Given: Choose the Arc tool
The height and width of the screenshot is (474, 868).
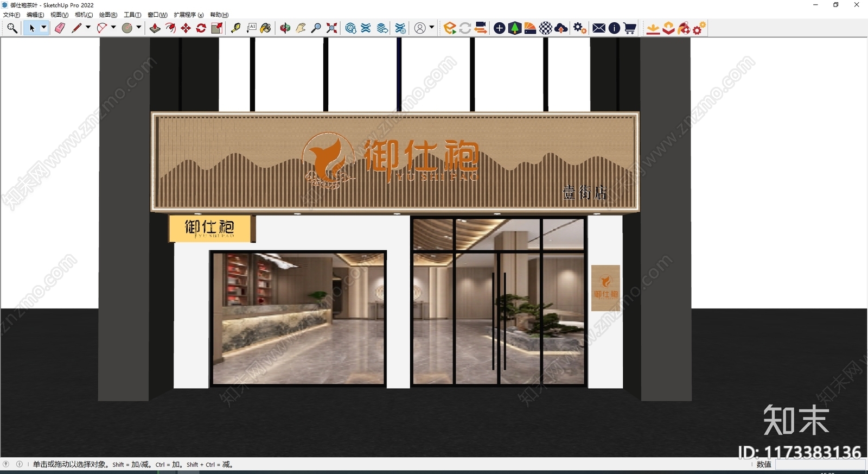Looking at the screenshot, I should (102, 28).
